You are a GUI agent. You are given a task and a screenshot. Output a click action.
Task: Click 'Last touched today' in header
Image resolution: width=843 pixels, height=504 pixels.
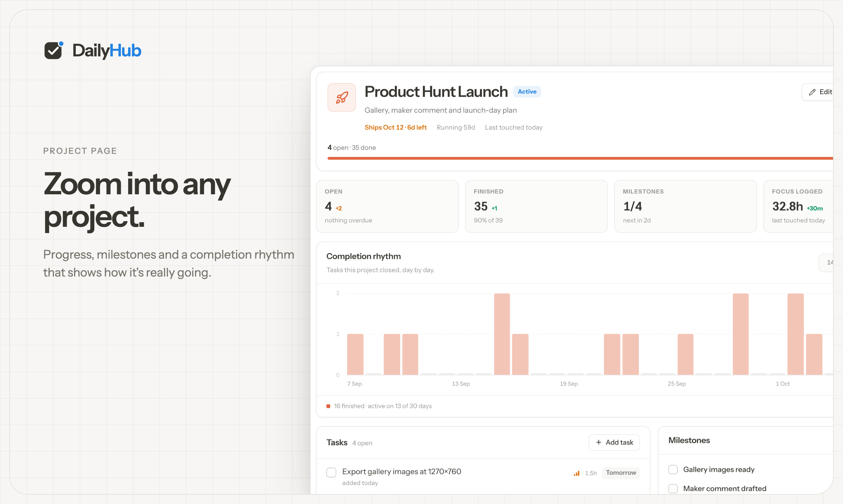pos(513,127)
